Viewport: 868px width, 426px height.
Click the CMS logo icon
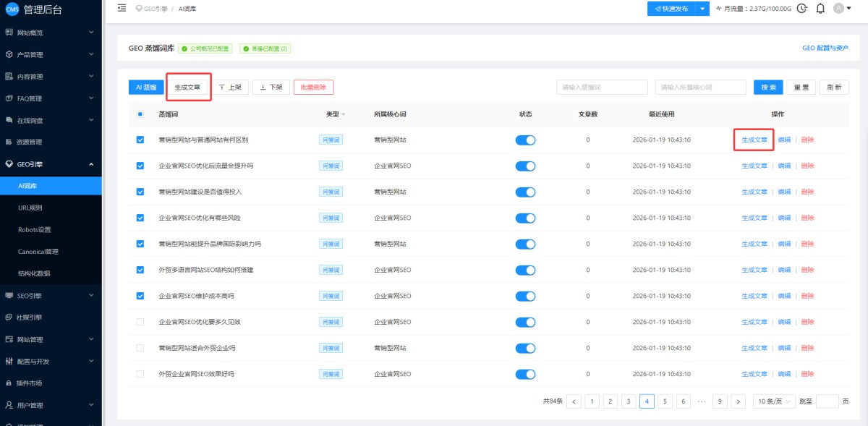pyautogui.click(x=12, y=9)
